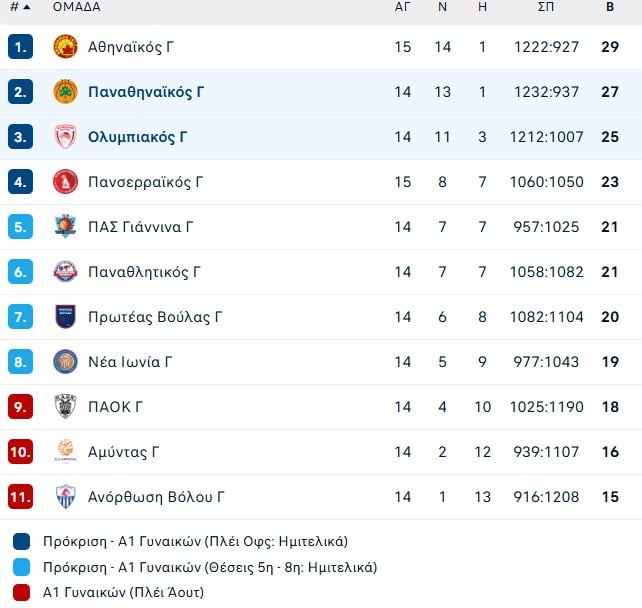Click the Πανσερραϊκός Γ red crest
642x608 pixels.
[65, 182]
